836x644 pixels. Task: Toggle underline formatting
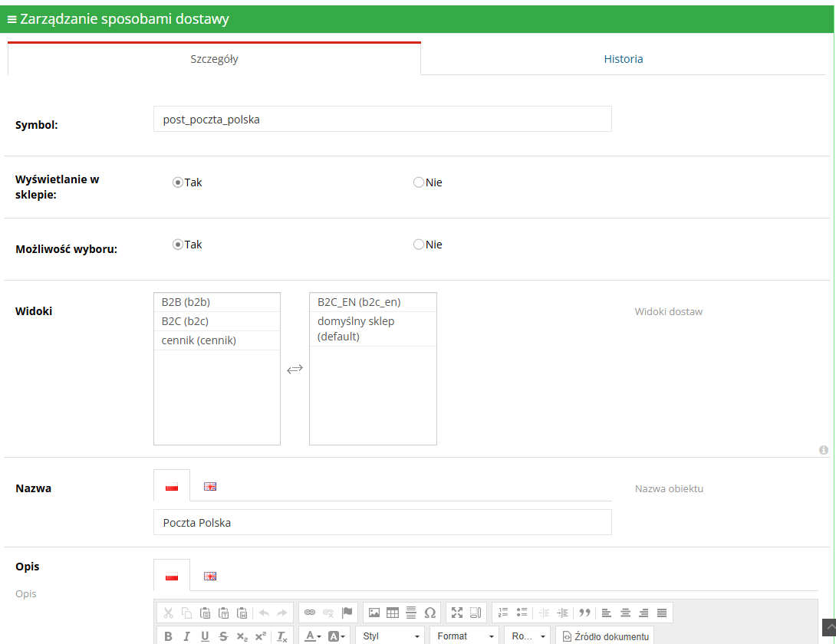pos(205,636)
